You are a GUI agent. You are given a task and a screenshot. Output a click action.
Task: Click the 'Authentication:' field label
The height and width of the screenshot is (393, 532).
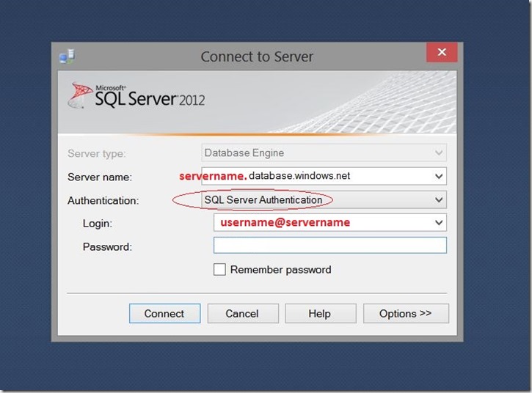coord(103,200)
